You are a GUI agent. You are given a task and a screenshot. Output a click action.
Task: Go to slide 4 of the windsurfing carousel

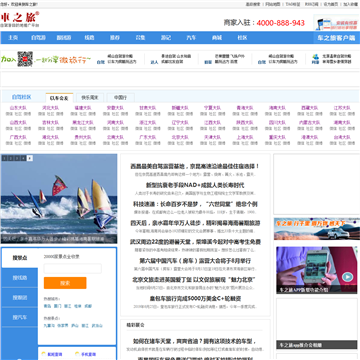[23, 158]
